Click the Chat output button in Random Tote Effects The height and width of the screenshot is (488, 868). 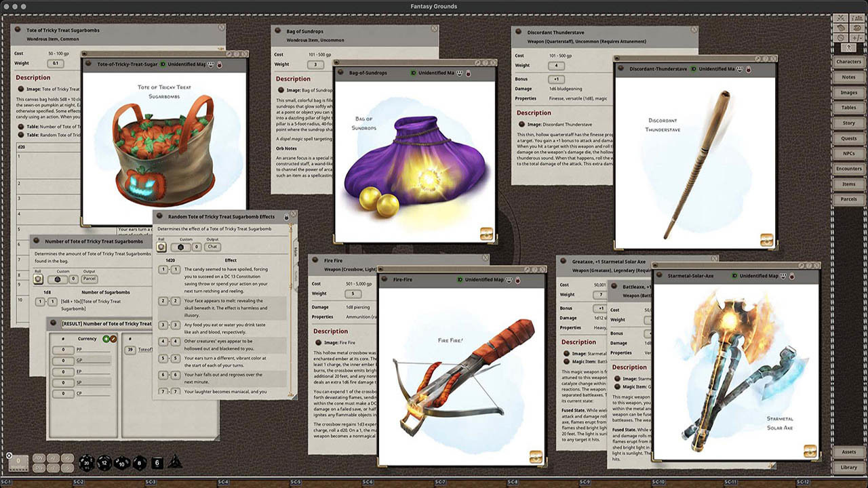coord(212,247)
